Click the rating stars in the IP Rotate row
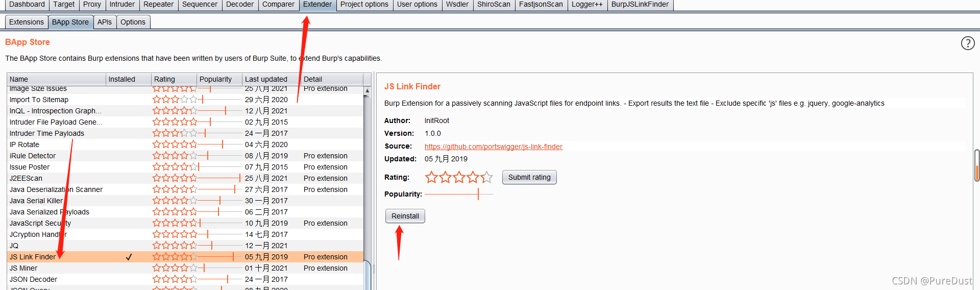The image size is (980, 290). 175,144
